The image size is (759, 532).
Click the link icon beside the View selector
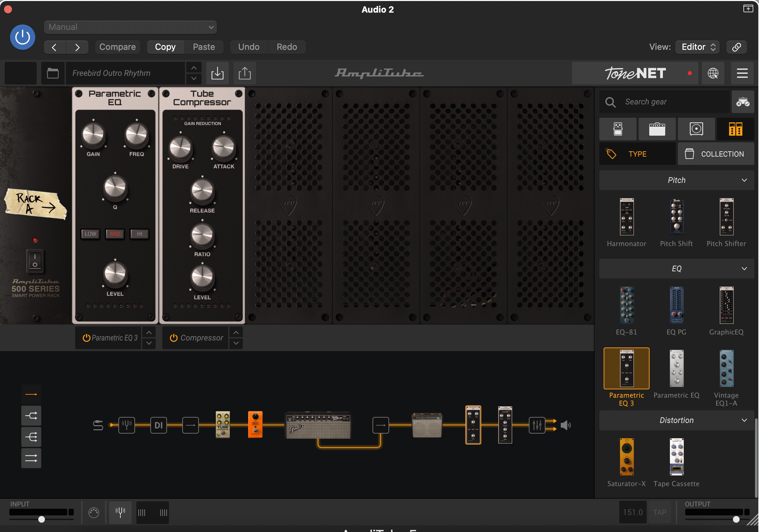[x=736, y=47]
